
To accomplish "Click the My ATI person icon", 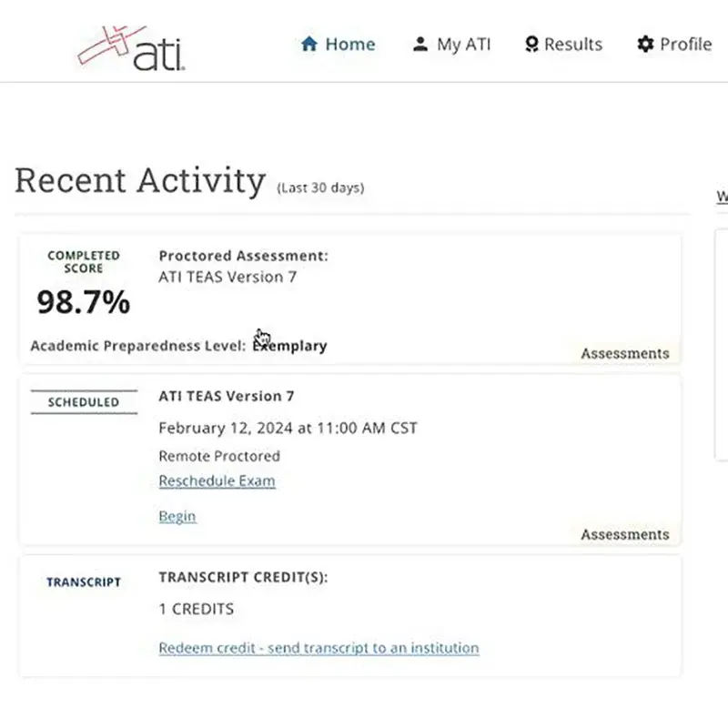I will click(420, 44).
